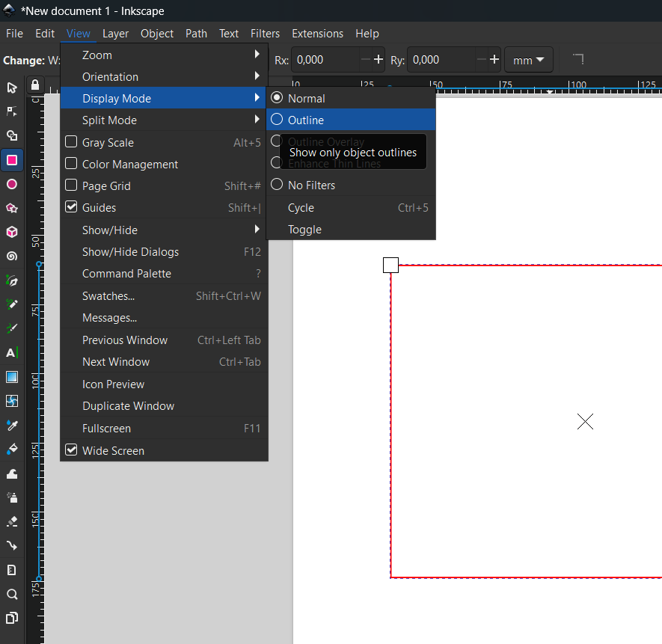Click the Ry radius input field
The image size is (662, 644).
[441, 60]
